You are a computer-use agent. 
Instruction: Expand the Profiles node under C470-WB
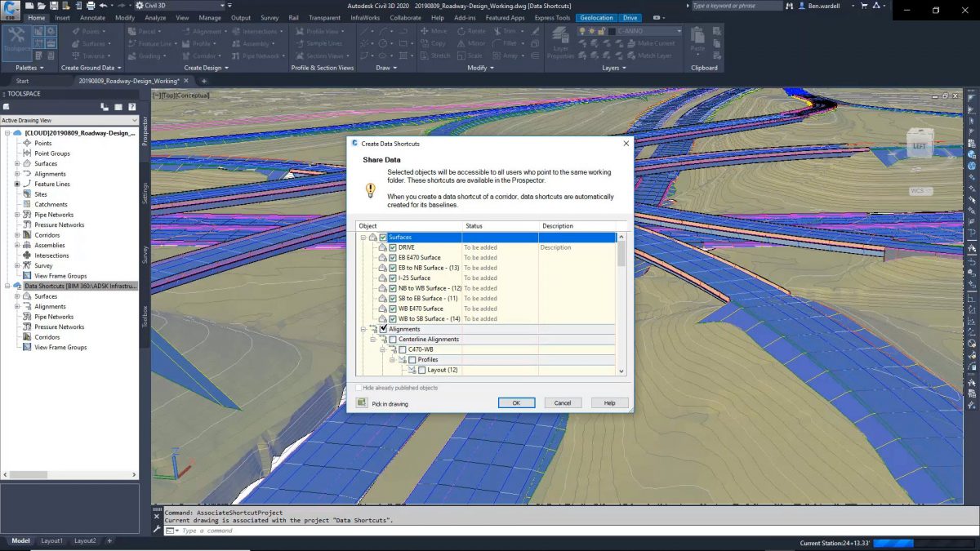pos(392,359)
